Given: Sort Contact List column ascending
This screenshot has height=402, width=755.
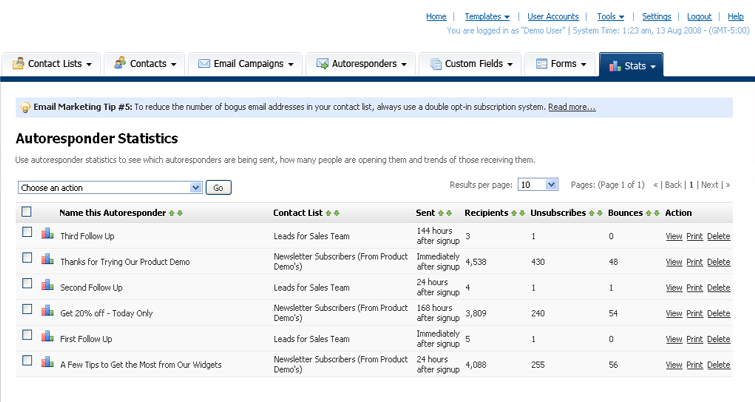Looking at the screenshot, I should [328, 213].
